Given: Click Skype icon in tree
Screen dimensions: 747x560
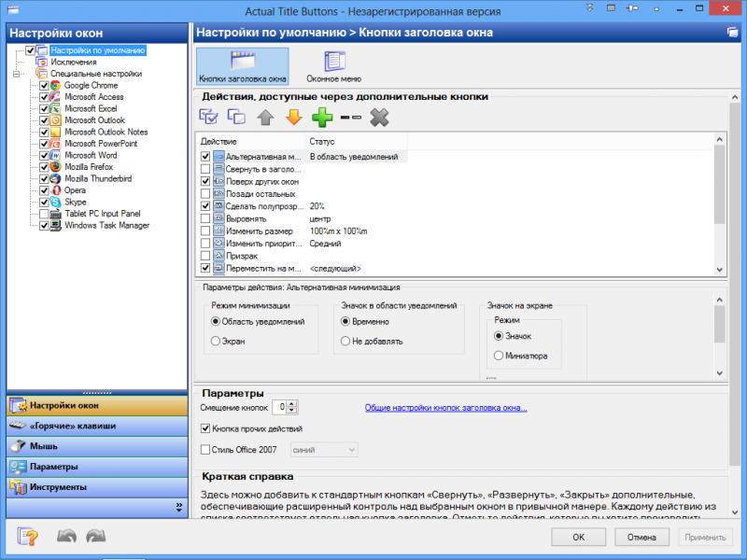Looking at the screenshot, I should (x=56, y=202).
